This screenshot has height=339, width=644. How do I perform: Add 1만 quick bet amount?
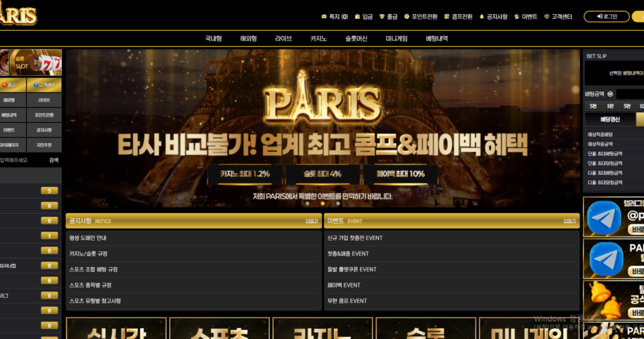[x=610, y=106]
